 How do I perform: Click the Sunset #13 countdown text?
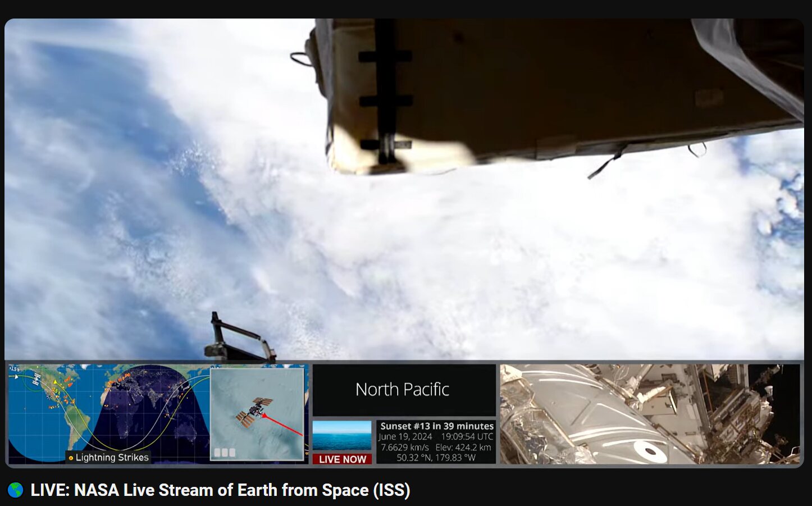point(436,426)
